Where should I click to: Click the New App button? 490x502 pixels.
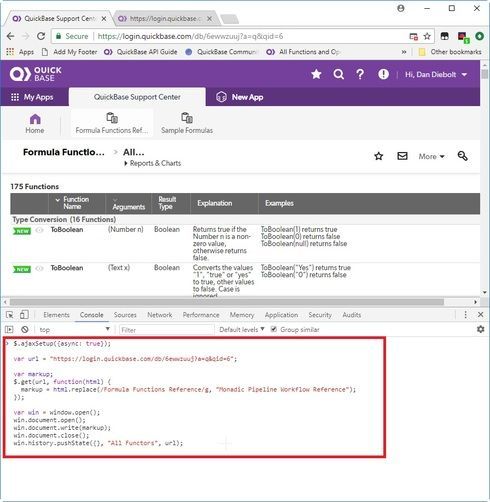pyautogui.click(x=240, y=97)
